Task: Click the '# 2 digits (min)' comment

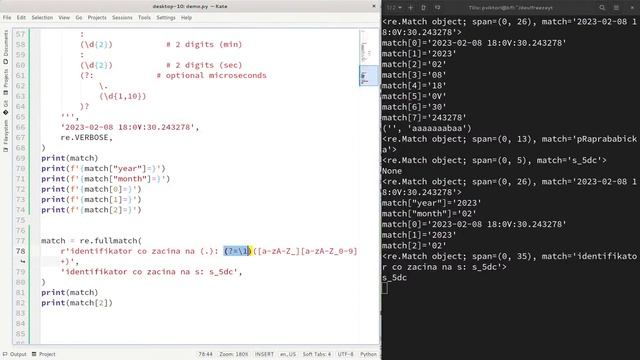Action: [204, 44]
